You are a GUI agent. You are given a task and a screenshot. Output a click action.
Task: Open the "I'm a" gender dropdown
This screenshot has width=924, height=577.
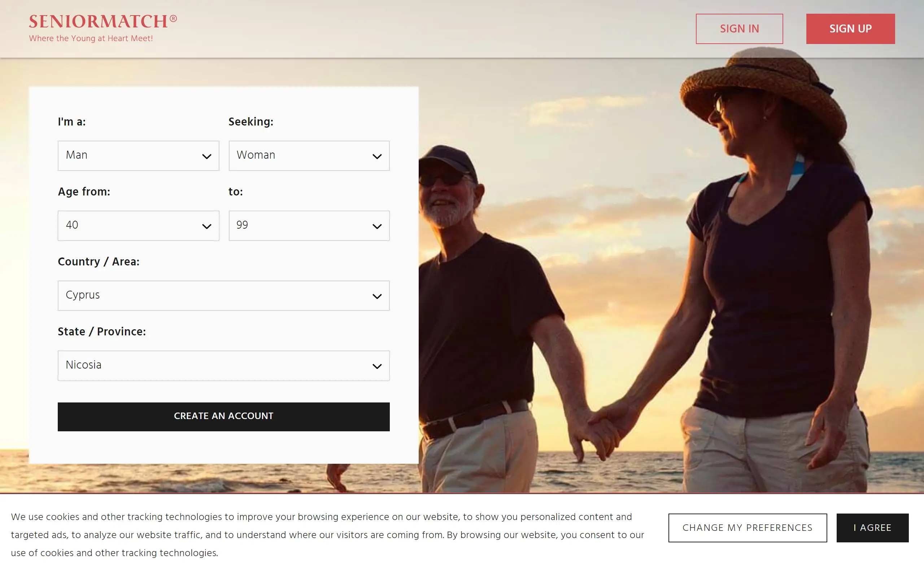pyautogui.click(x=130, y=156)
